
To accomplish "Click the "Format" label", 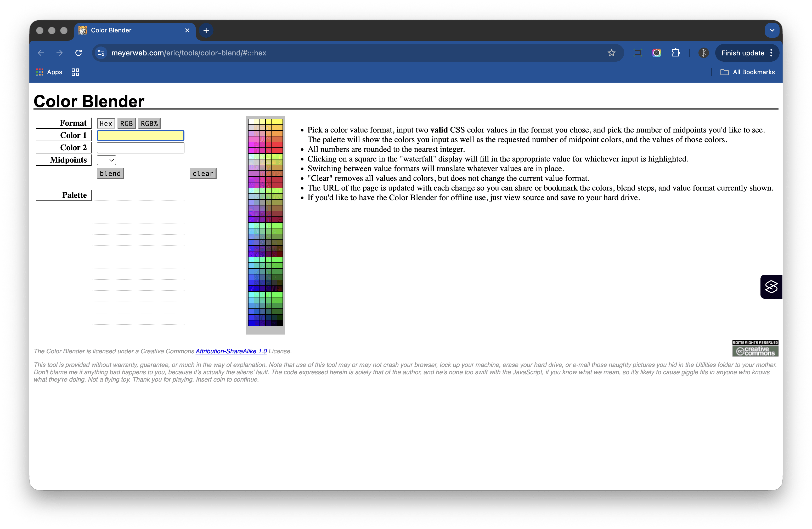I will pyautogui.click(x=73, y=123).
